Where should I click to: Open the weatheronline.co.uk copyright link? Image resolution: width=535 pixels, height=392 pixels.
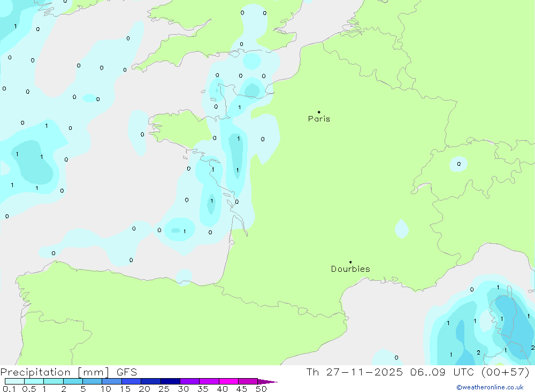(490, 387)
